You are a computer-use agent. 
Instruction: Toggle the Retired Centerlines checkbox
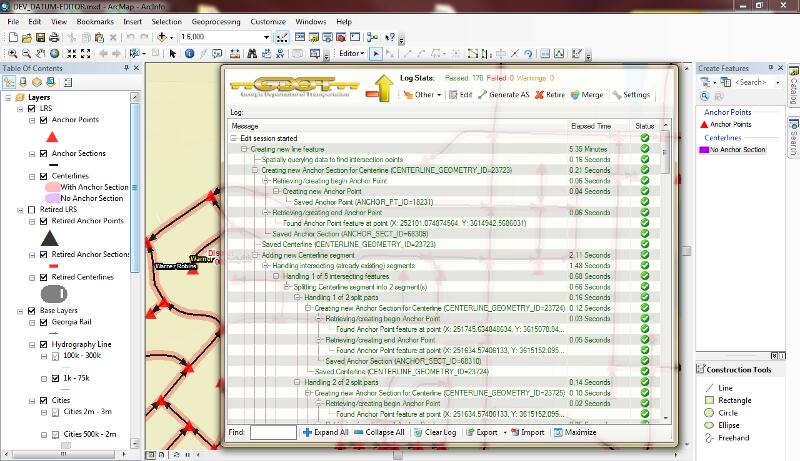[x=43, y=277]
